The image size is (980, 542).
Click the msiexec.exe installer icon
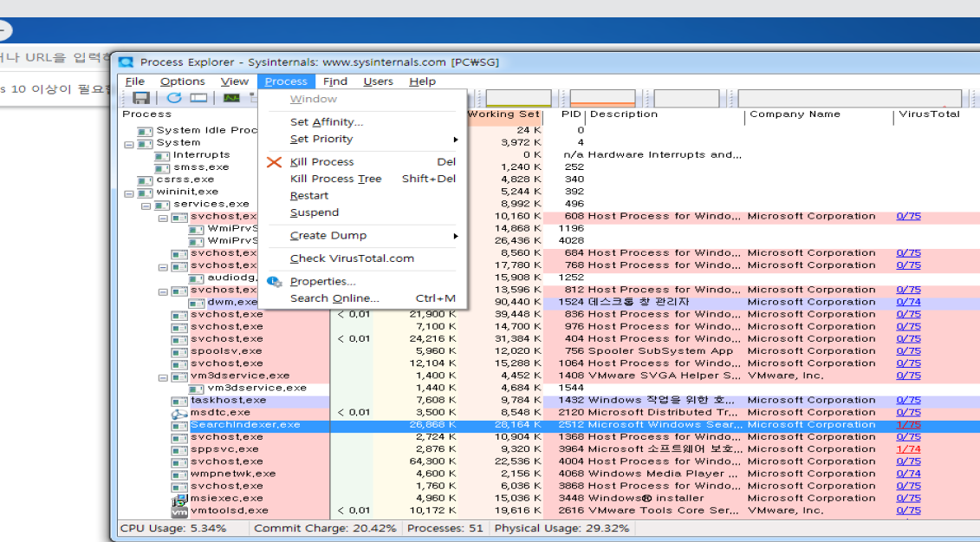[179, 500]
